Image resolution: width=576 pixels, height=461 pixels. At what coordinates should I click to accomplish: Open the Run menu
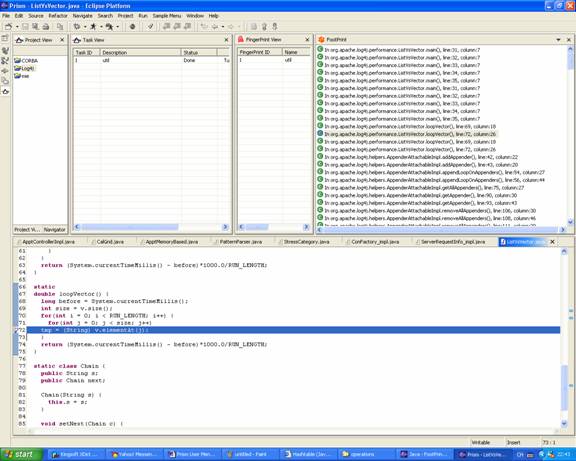pos(143,16)
